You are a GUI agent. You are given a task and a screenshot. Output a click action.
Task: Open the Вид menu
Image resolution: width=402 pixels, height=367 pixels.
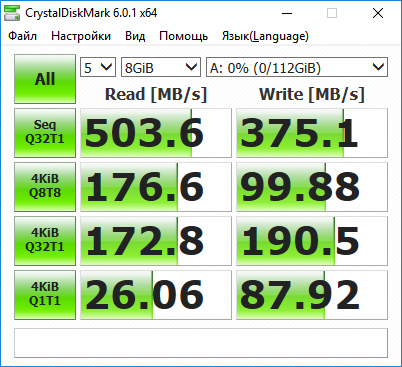tap(135, 36)
